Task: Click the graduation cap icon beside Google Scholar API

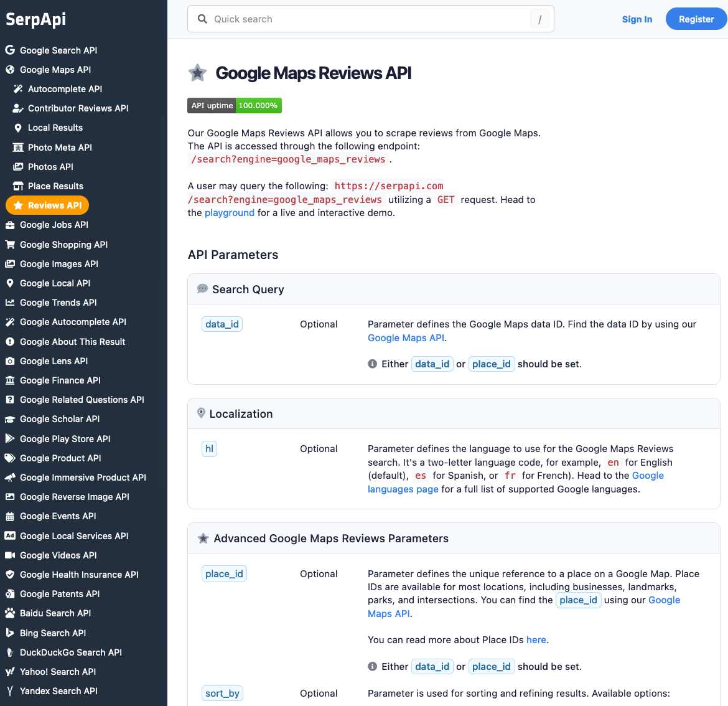Action: pos(10,419)
